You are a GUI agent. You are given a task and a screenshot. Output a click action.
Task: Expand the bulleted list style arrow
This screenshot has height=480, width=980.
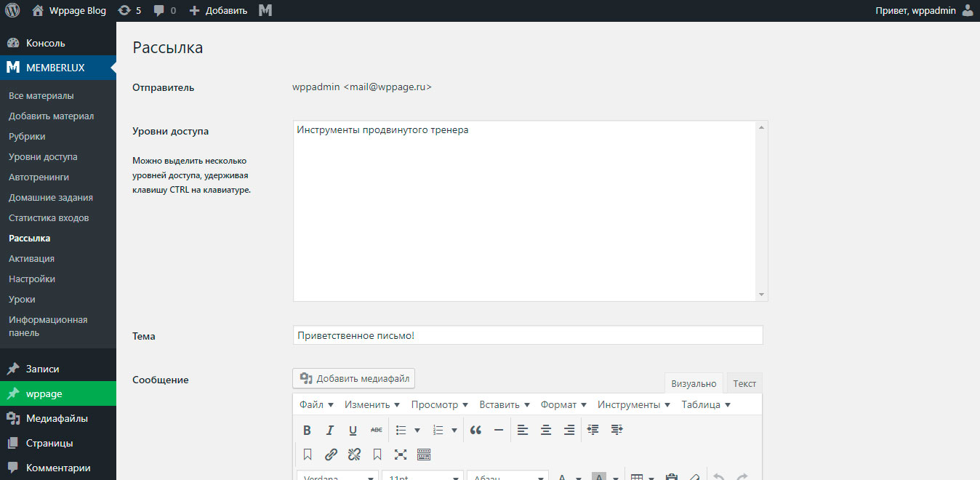417,430
